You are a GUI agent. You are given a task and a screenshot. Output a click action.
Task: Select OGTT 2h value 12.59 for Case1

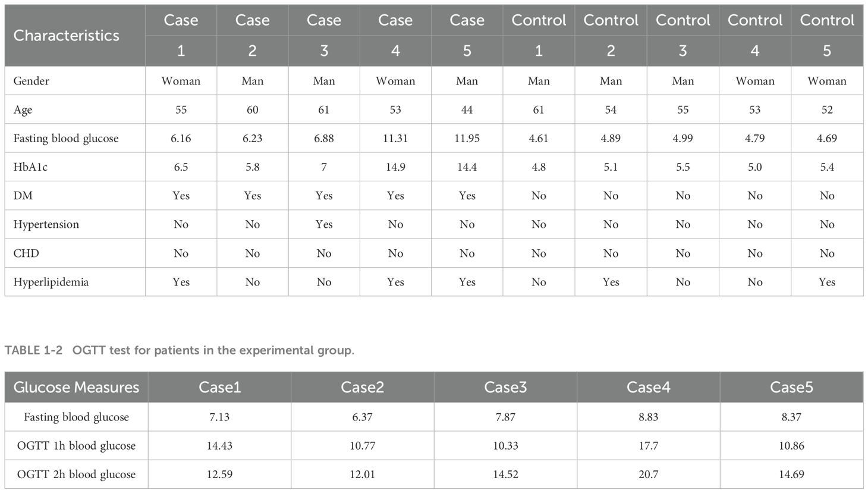tap(219, 475)
